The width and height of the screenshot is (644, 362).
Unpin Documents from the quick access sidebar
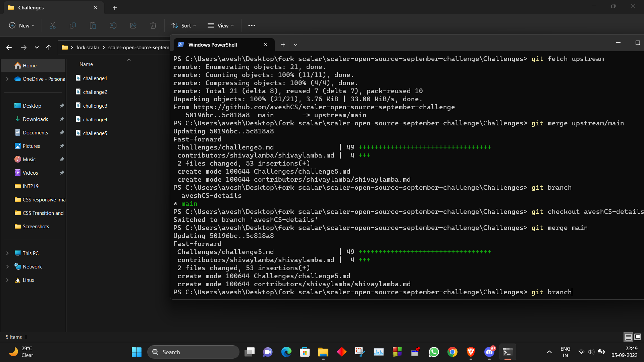click(62, 132)
